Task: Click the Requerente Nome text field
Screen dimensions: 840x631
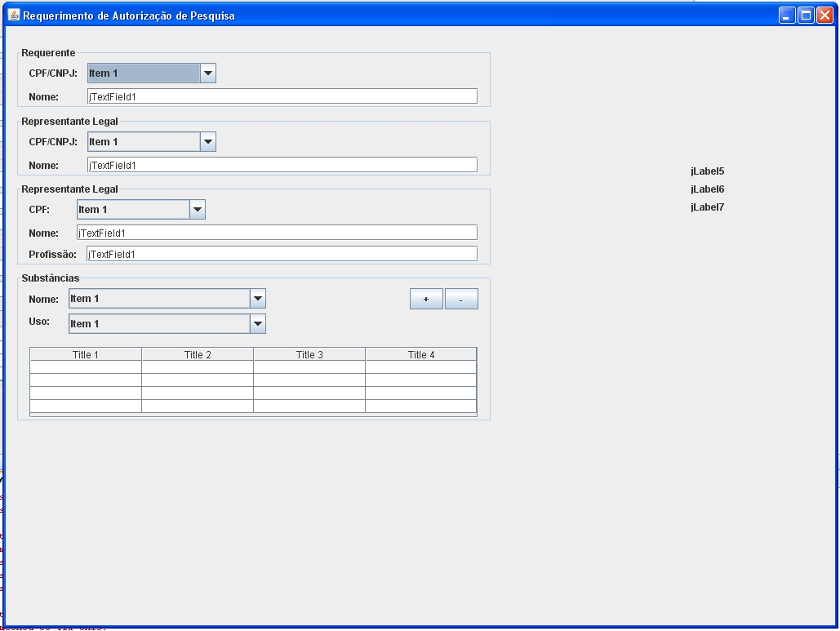Action: tap(282, 96)
